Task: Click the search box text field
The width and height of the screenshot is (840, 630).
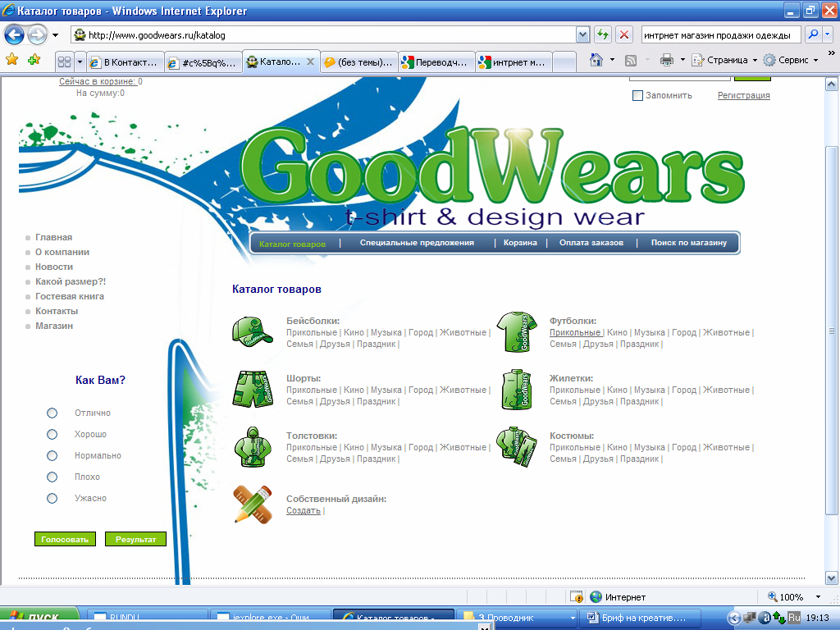Action: (721, 34)
